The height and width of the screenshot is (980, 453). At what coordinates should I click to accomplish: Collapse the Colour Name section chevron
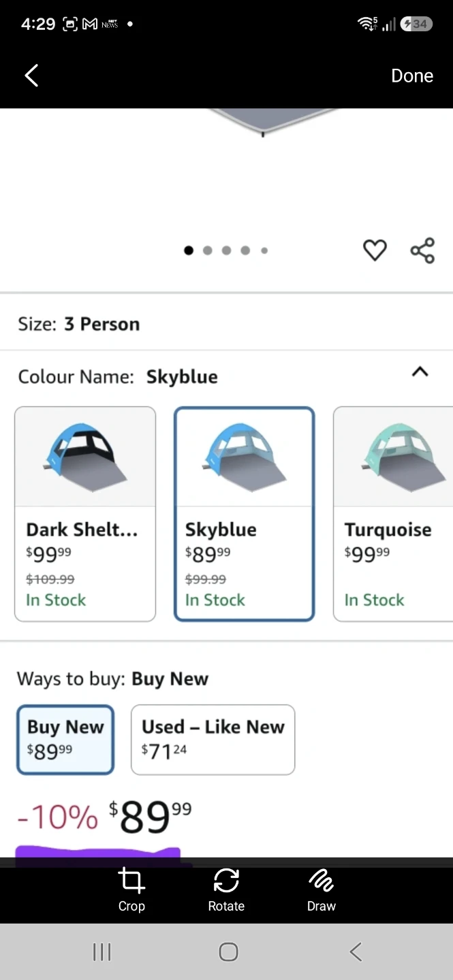[x=420, y=372]
